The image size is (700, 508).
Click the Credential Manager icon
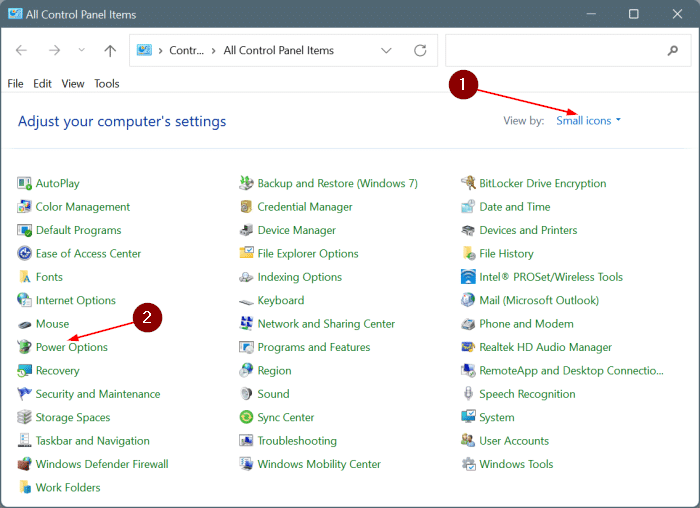246,207
